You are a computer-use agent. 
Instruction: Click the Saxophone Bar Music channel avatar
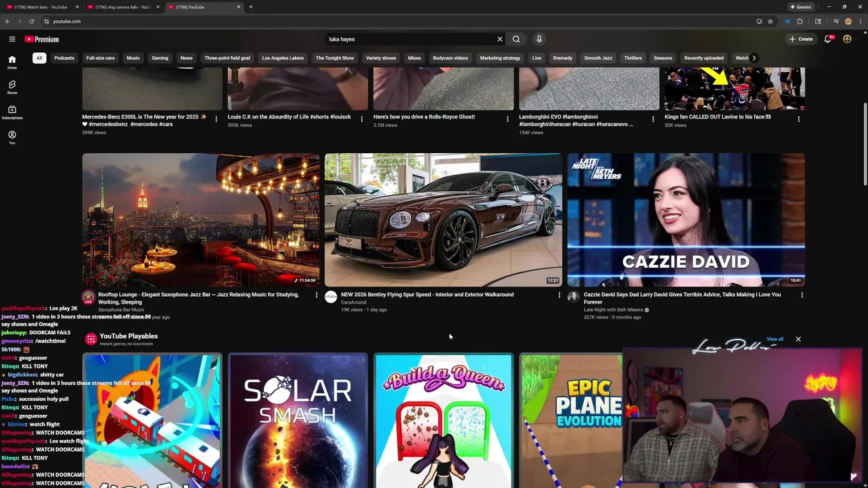pos(88,297)
